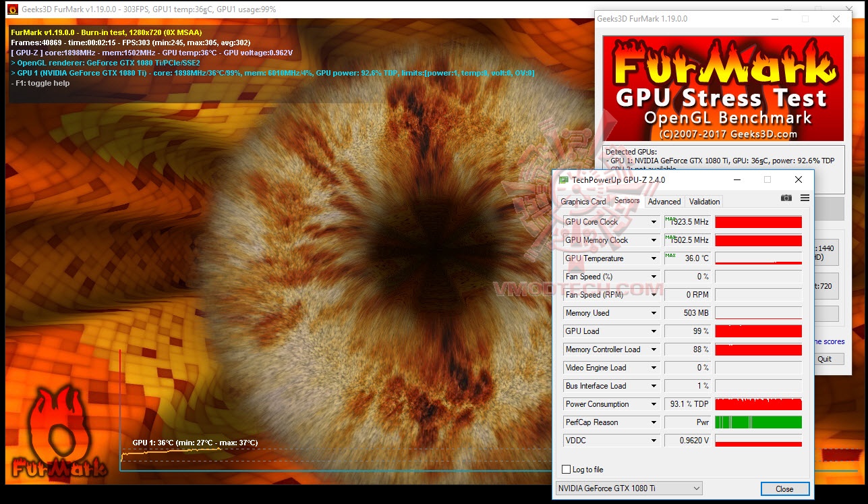Click the OpenGL renderer overlay line
Screen dimensions: 868x504
[105, 63]
